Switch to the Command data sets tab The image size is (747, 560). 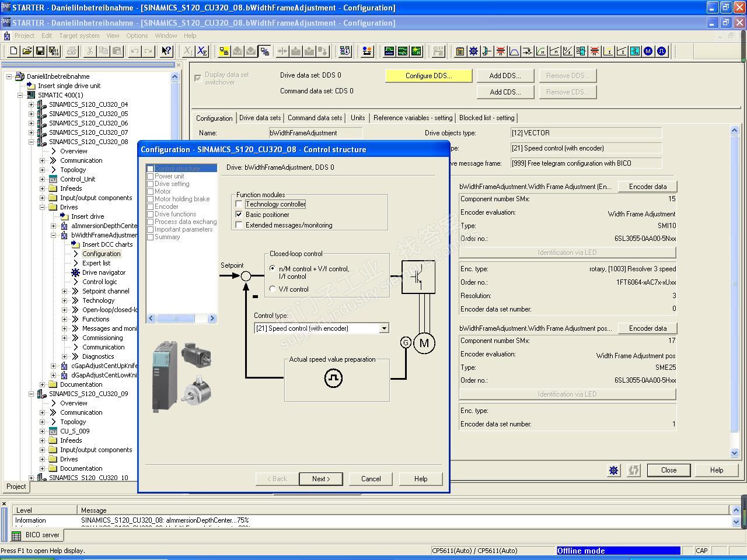315,118
